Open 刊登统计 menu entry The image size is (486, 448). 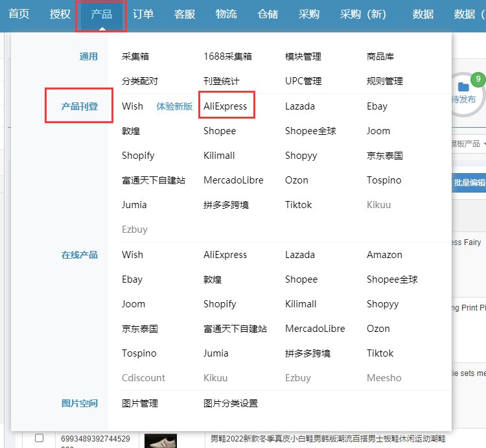(222, 81)
